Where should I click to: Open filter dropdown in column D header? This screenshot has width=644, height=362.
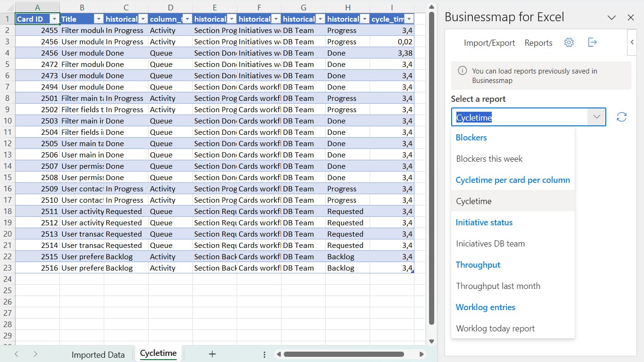tap(187, 19)
